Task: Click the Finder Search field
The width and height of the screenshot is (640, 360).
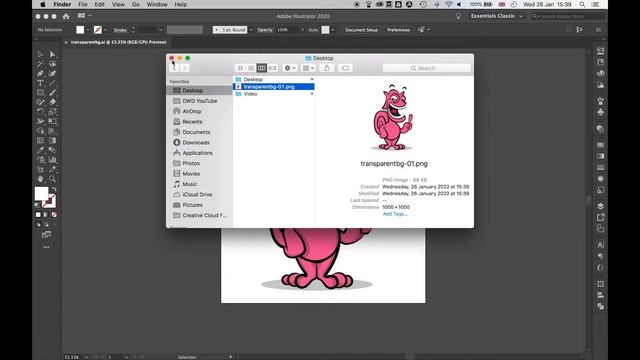Action: point(427,68)
